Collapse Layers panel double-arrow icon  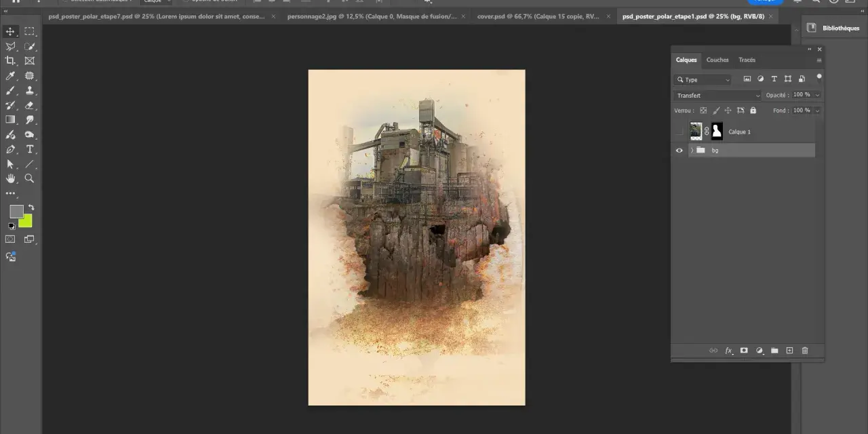(x=809, y=50)
